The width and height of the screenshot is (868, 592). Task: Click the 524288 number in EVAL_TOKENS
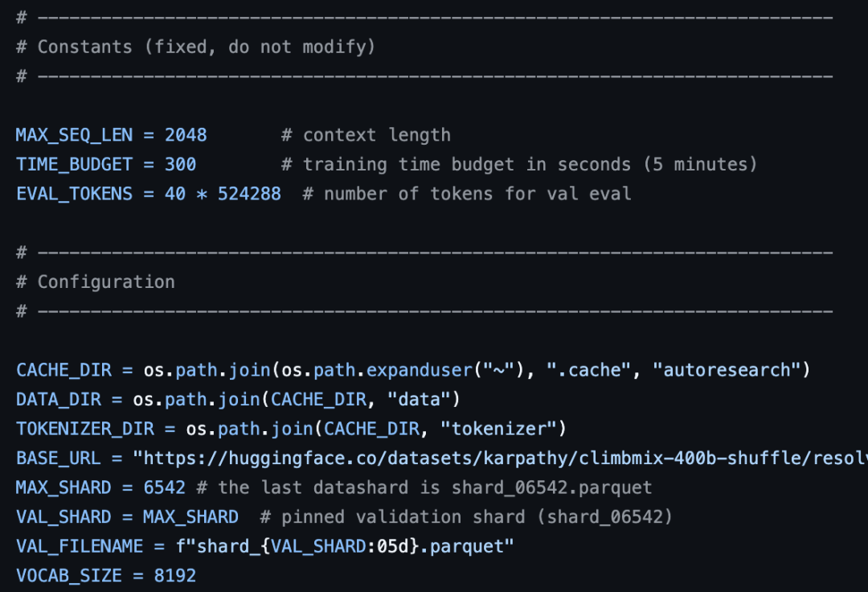(x=249, y=194)
